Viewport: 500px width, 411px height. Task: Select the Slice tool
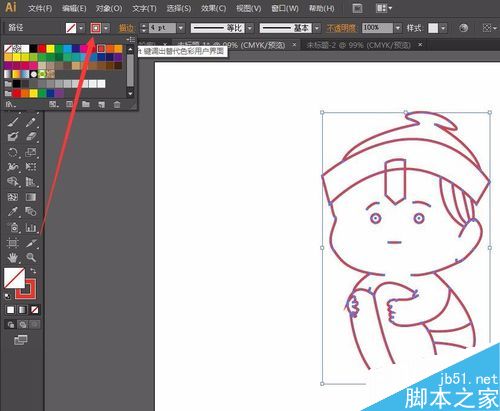point(31,243)
